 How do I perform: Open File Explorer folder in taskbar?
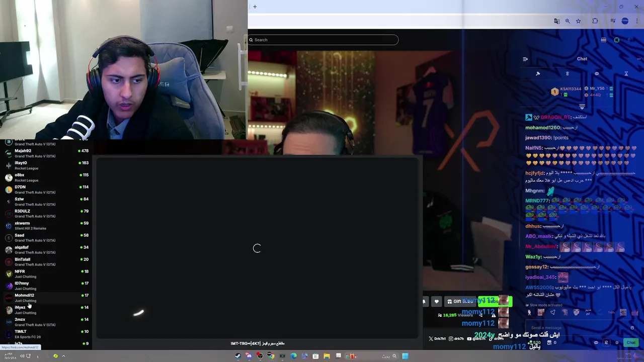click(327, 356)
